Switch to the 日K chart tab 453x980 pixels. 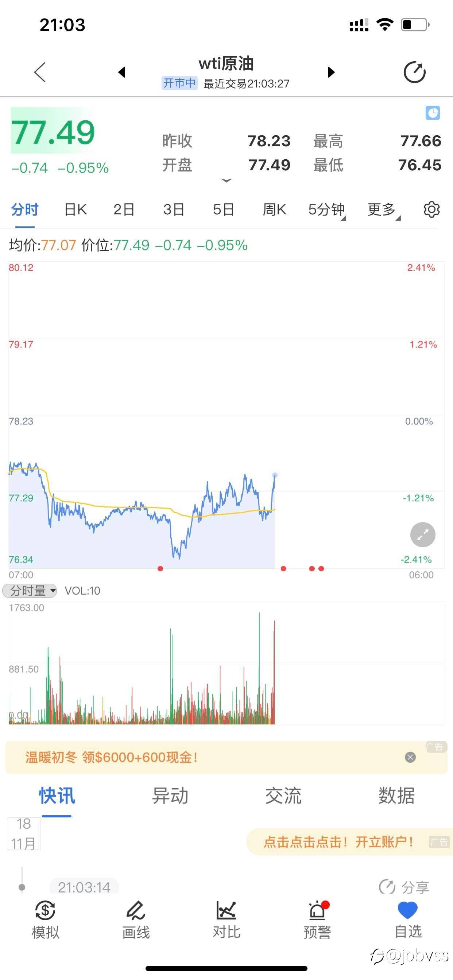coord(75,210)
